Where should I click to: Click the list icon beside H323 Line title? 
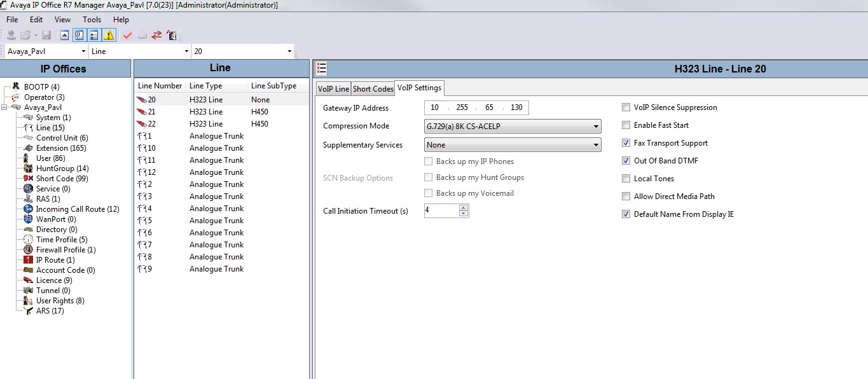(x=322, y=69)
